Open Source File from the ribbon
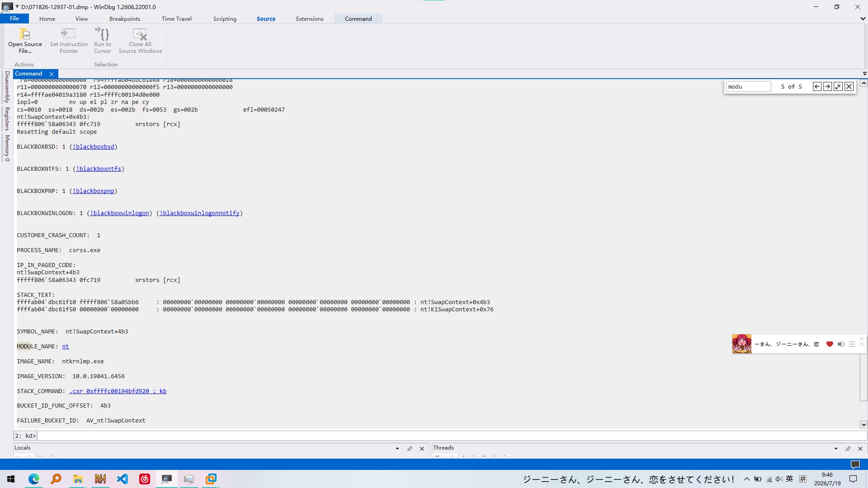The image size is (868, 488). tap(25, 41)
